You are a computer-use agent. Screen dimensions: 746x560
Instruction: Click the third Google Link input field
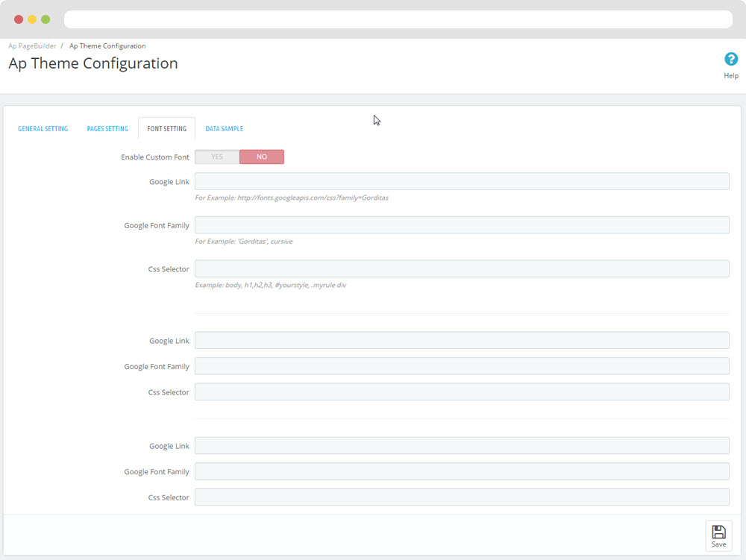tap(462, 446)
